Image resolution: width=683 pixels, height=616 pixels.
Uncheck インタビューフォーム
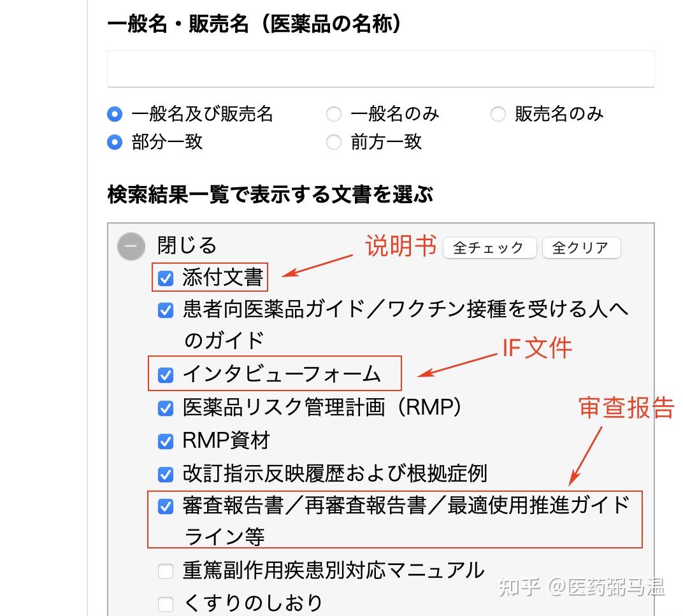tap(165, 375)
